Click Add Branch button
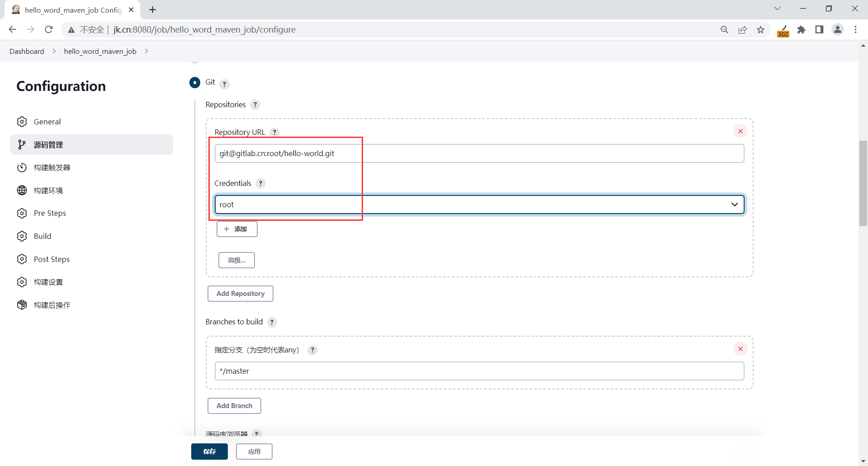 234,406
